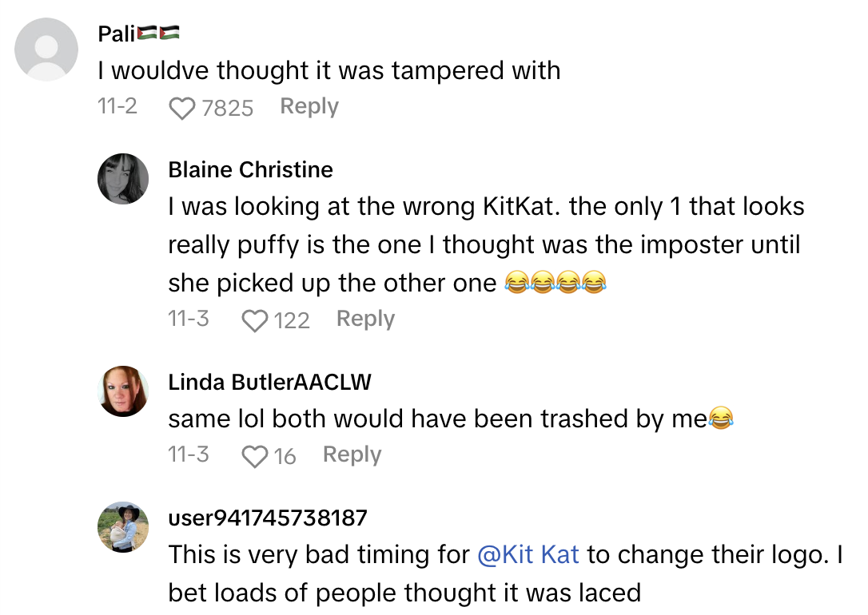Click user941745738187's avatar image
868x615 pixels.
[x=123, y=527]
